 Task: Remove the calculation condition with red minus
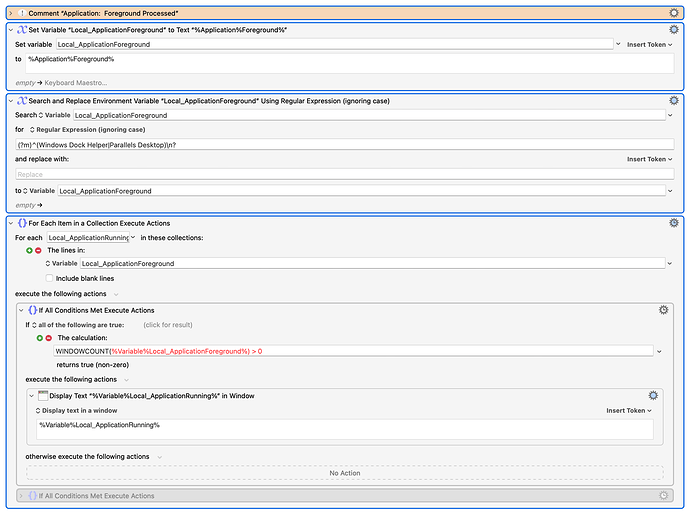tap(48, 338)
